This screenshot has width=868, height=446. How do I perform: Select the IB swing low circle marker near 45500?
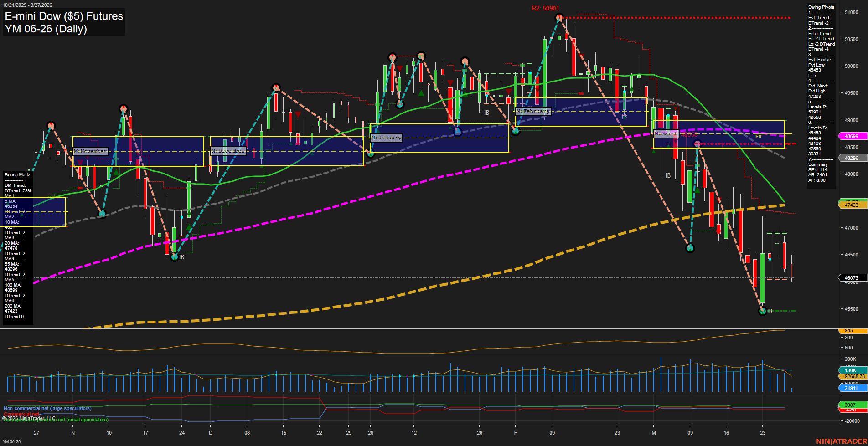(x=763, y=311)
